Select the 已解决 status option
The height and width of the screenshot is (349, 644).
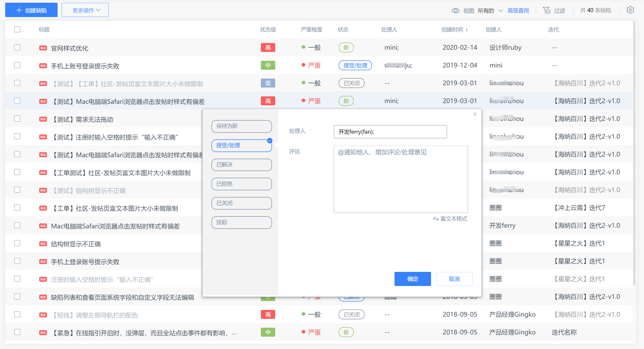(x=241, y=165)
